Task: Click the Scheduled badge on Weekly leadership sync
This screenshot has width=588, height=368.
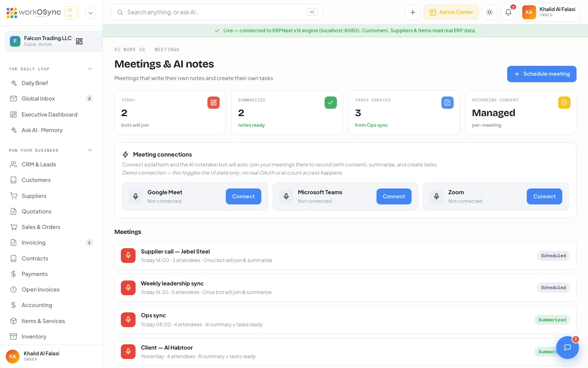Action: click(554, 288)
